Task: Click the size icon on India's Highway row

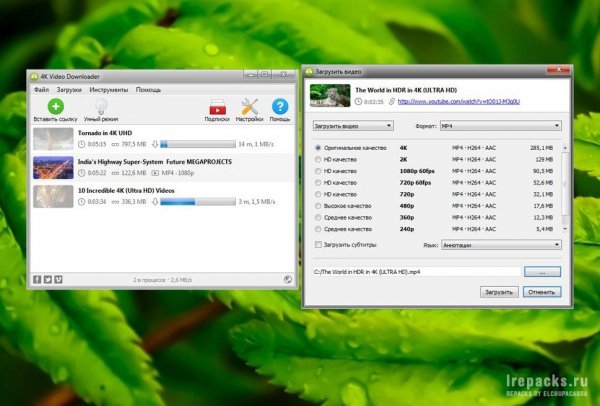Action: [x=115, y=173]
